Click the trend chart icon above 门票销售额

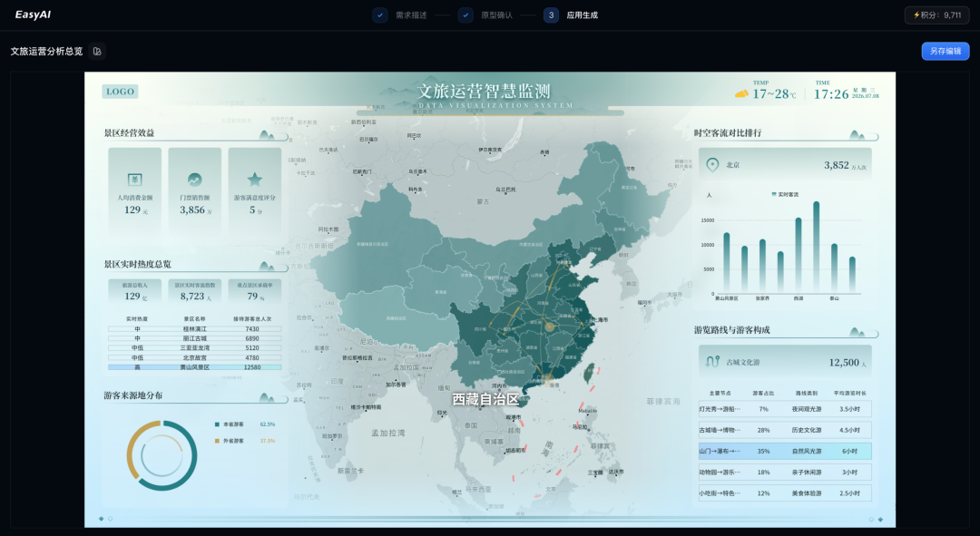coord(195,180)
